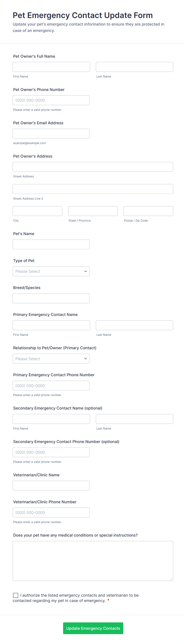The height and width of the screenshot is (644, 184).
Task: Open the Type of Pet dropdown
Action: [x=51, y=271]
